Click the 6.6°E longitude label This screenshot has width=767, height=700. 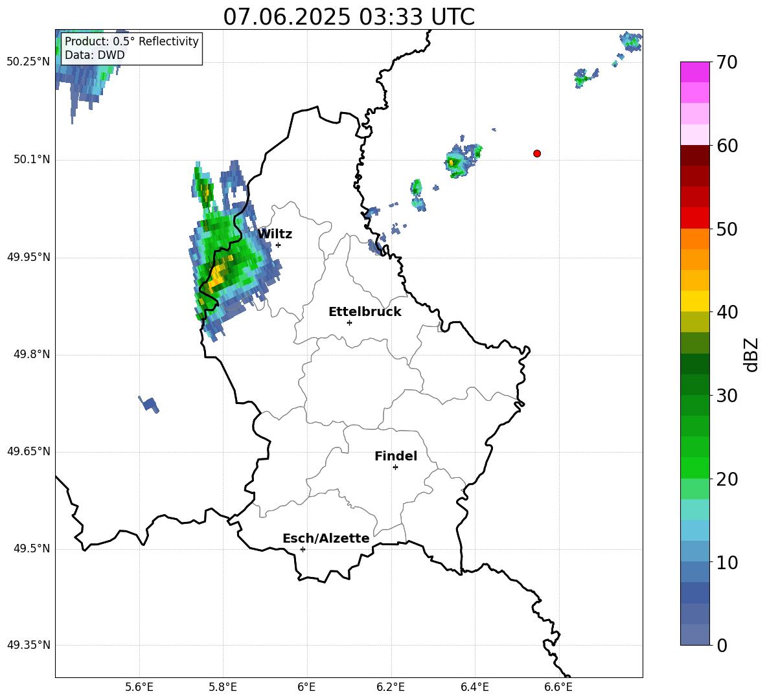click(x=558, y=687)
